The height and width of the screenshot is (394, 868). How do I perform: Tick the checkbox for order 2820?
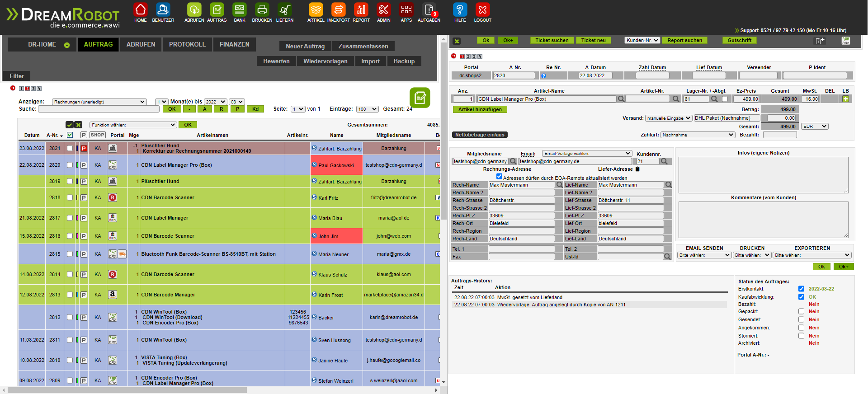pos(70,165)
